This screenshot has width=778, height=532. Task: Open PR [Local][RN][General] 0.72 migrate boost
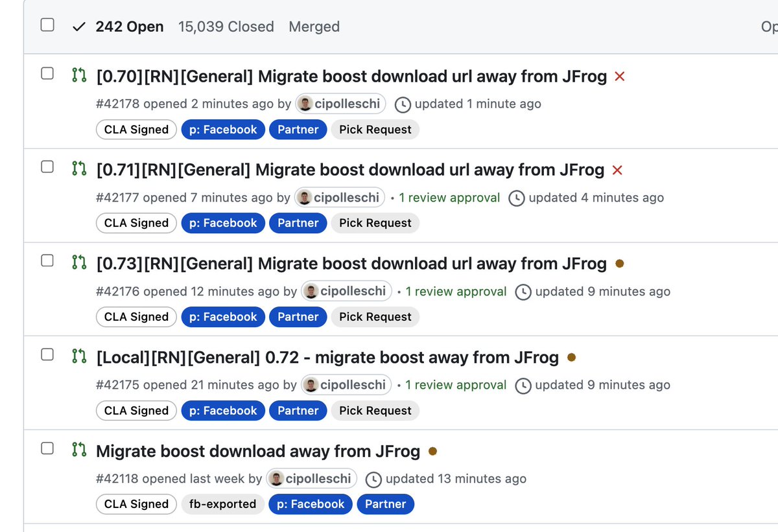point(327,358)
